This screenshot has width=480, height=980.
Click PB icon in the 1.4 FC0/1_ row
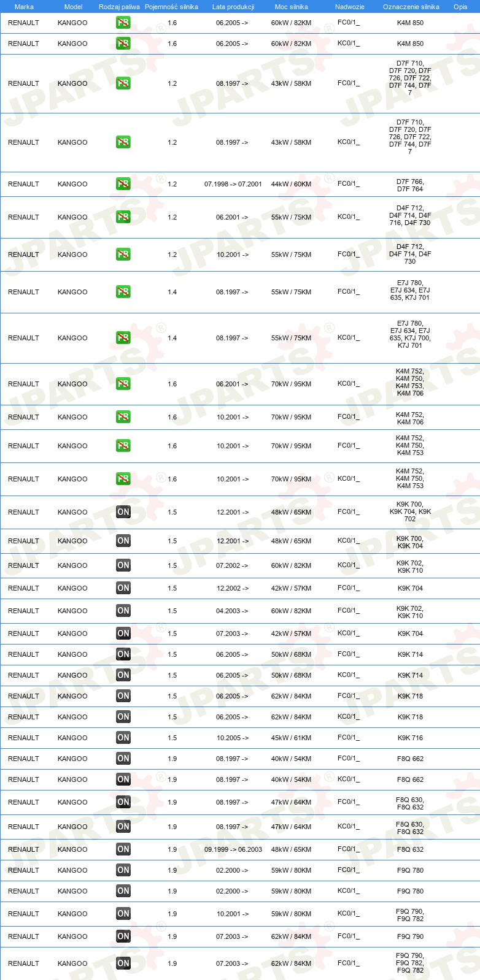[123, 292]
